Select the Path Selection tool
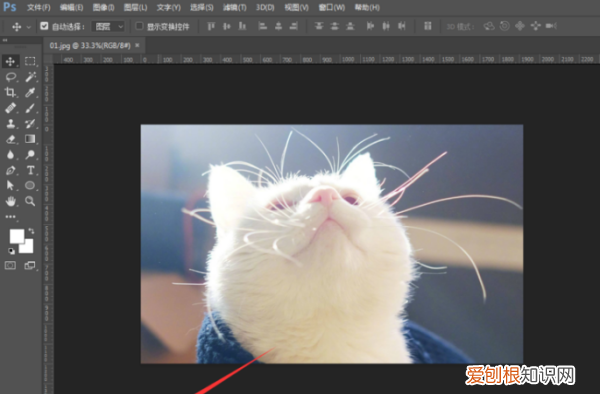The height and width of the screenshot is (394, 600). pyautogui.click(x=10, y=186)
